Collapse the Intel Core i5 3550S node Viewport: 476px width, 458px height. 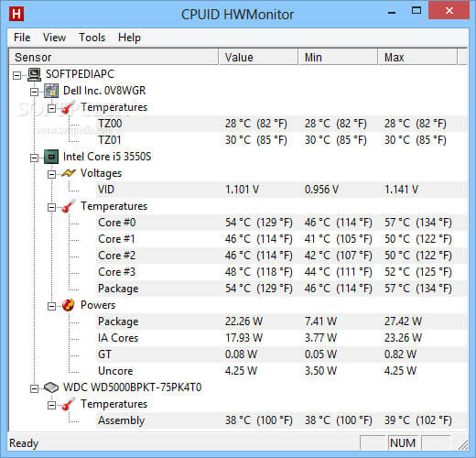[34, 158]
